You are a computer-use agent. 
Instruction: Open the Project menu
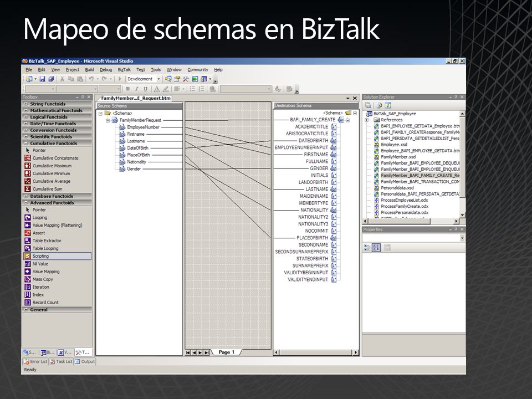pos(72,70)
